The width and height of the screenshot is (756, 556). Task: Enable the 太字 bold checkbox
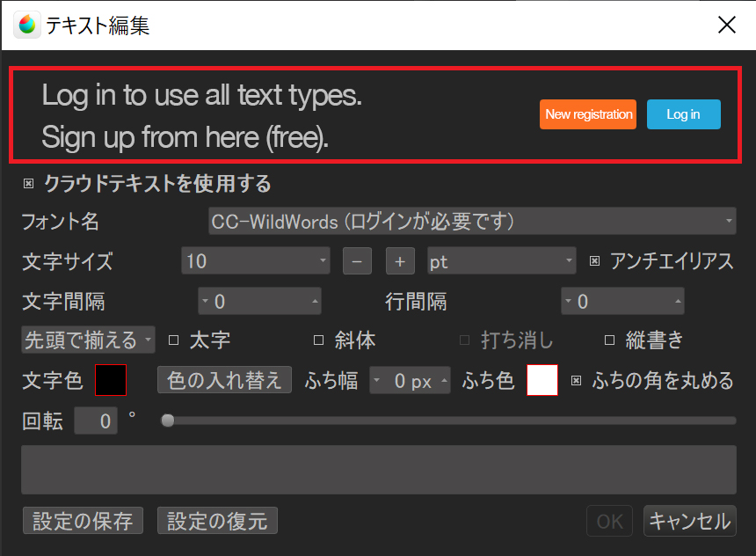tap(173, 340)
